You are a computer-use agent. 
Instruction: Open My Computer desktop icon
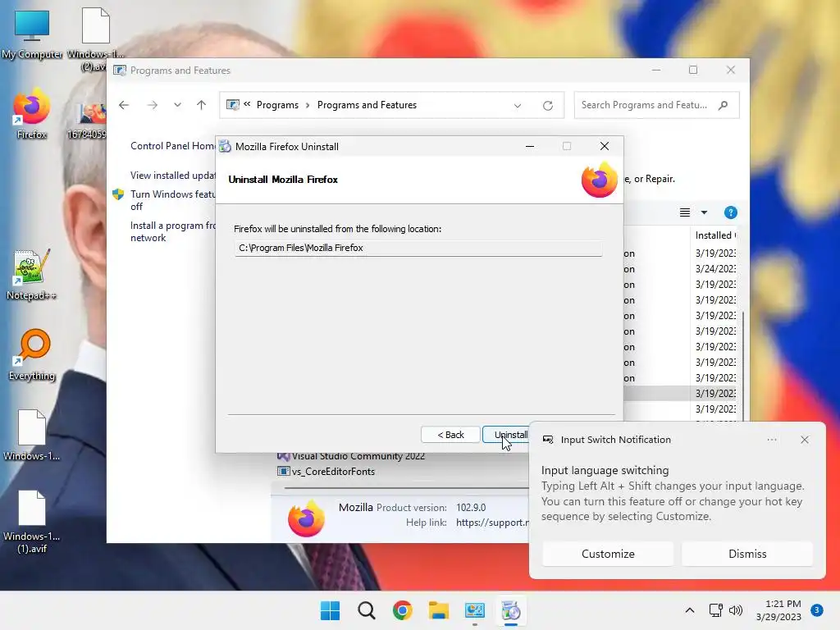click(32, 33)
